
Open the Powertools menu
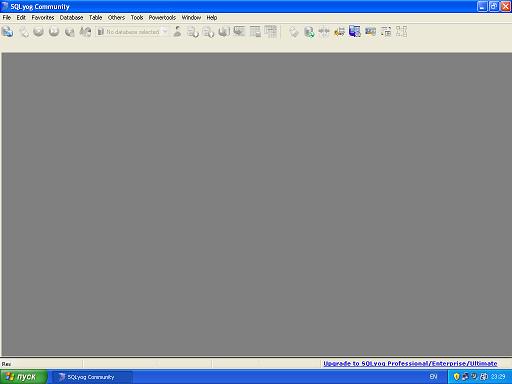click(162, 18)
